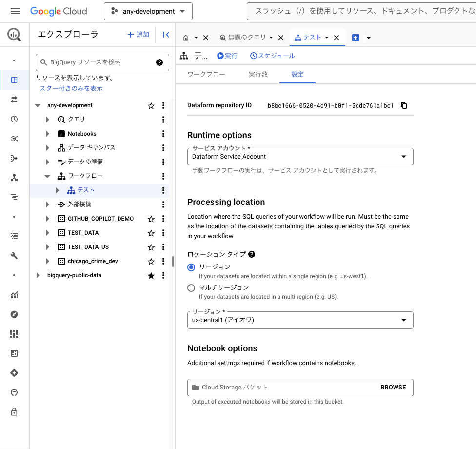Open the compass icon in sidebar

14,314
